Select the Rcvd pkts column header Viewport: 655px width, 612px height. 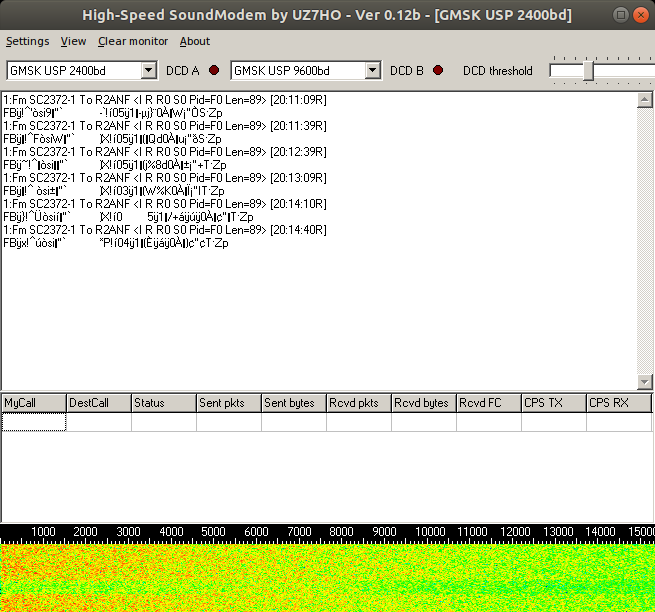[359, 403]
